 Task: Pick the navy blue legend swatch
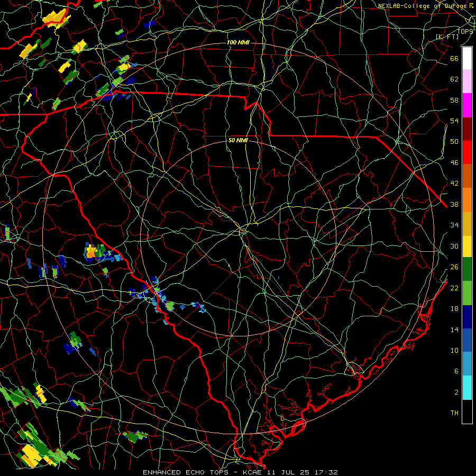(x=467, y=317)
